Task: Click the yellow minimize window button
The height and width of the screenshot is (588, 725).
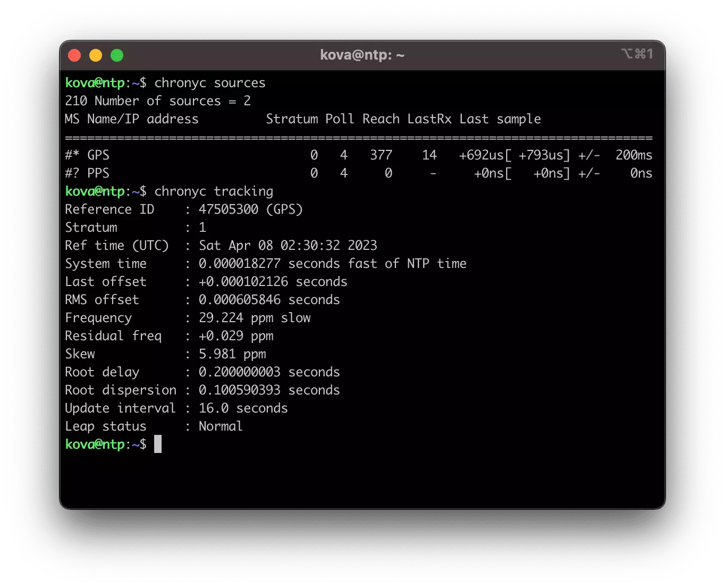Action: click(x=96, y=55)
